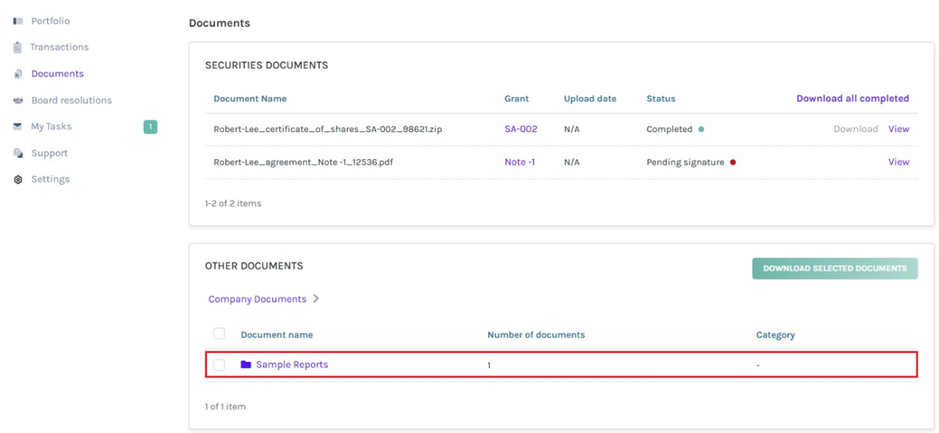Expand the Company Documents breadcrumb chevron
The image size is (939, 433).
point(316,299)
